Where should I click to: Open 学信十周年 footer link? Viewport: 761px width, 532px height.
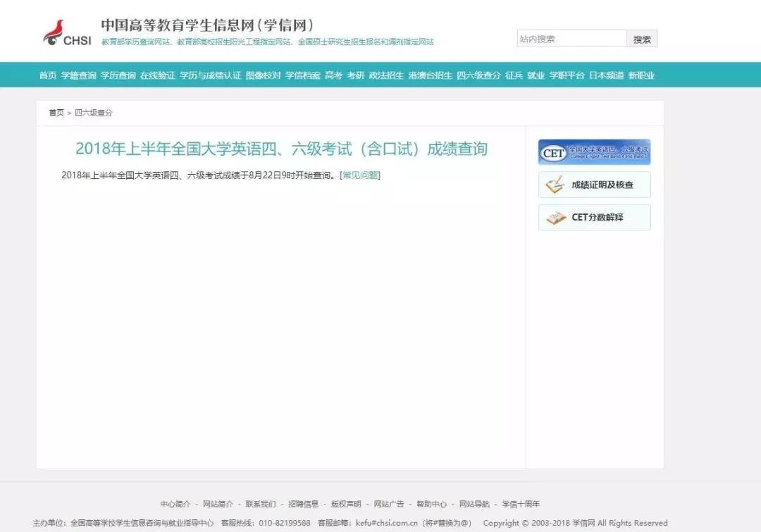[x=521, y=504]
